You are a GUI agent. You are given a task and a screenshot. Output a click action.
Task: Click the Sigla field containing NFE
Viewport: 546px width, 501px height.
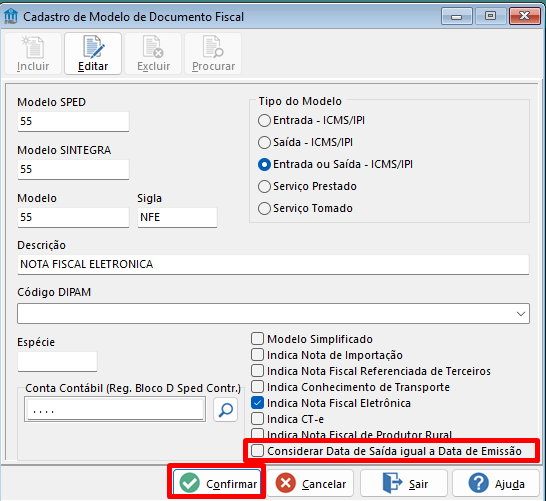(x=177, y=218)
